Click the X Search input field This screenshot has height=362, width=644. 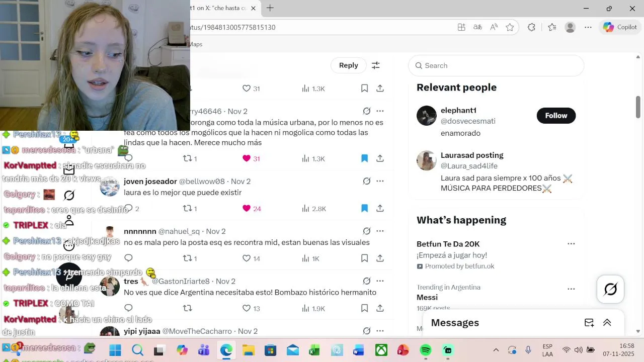(496, 65)
